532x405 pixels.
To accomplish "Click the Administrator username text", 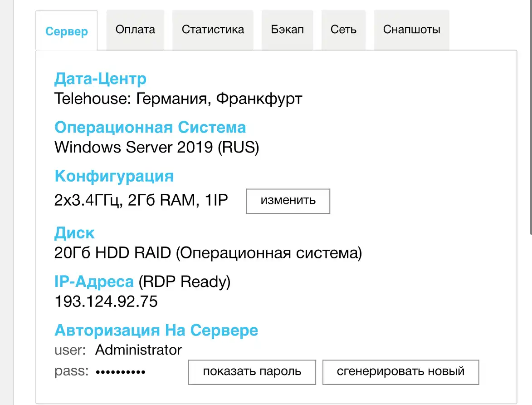I will [x=138, y=350].
